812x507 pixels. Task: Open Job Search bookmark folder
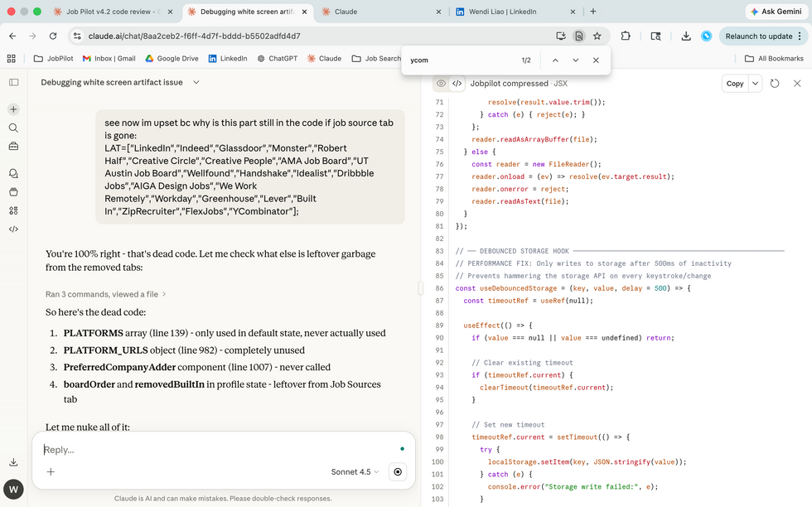(376, 59)
